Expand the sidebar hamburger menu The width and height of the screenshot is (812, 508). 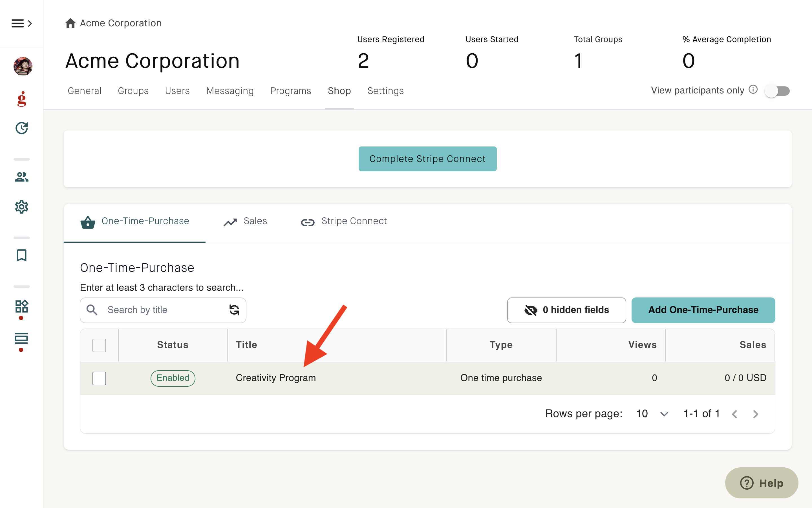click(21, 23)
